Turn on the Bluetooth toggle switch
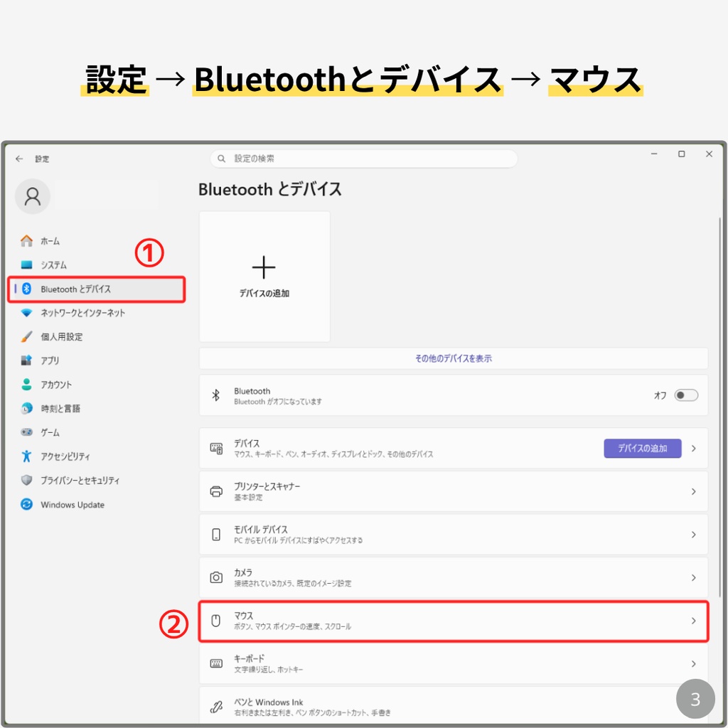 [686, 395]
